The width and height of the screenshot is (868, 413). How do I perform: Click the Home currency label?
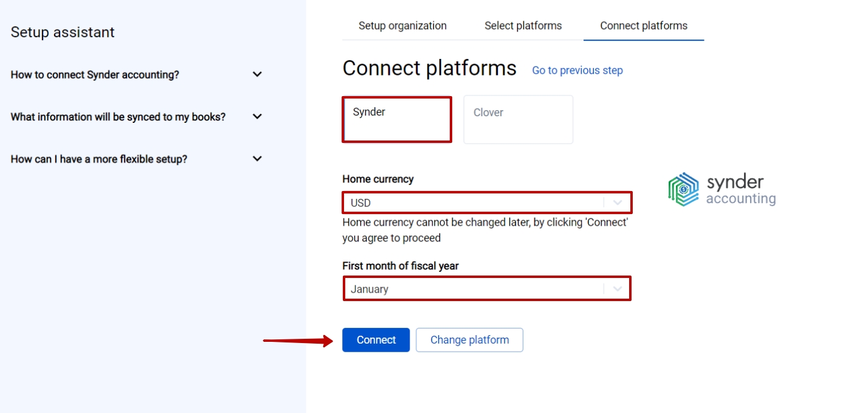377,179
